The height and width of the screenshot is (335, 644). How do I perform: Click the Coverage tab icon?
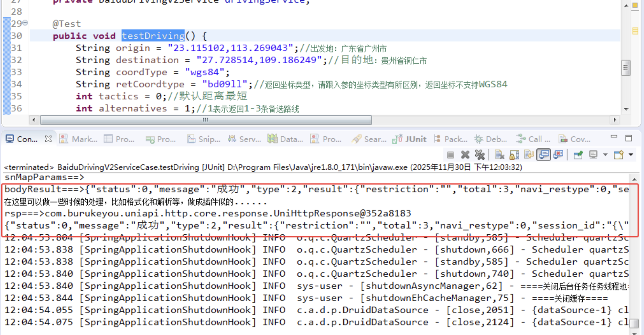563,139
